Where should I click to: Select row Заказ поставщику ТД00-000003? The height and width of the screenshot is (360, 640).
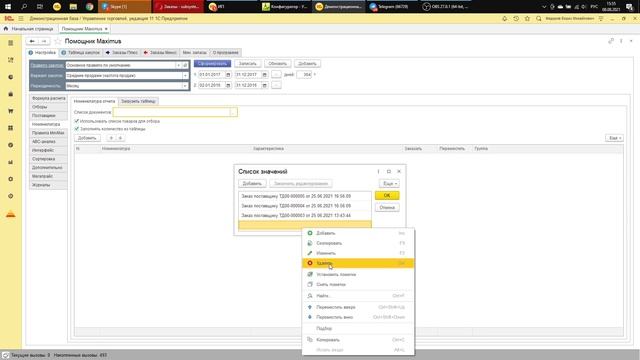304,216
